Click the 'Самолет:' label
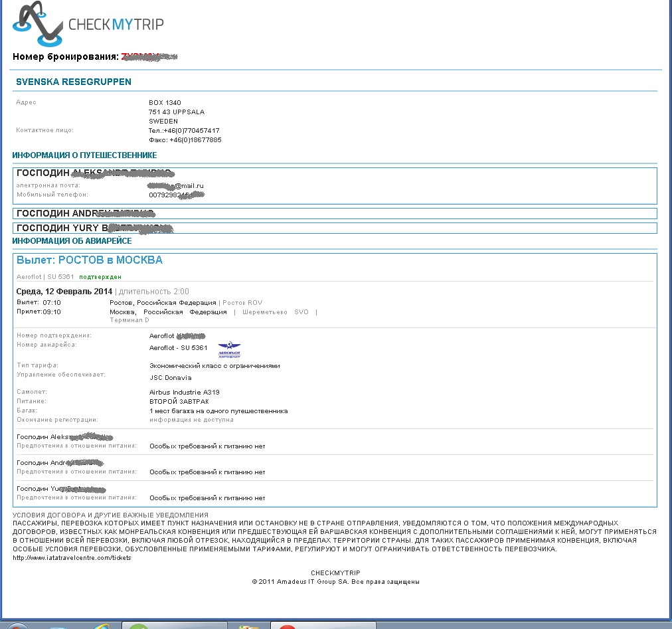Screen dimensions: 672x629 [x=32, y=392]
